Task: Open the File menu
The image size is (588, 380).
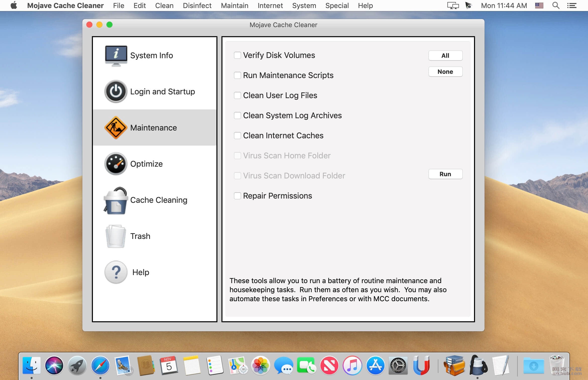Action: point(119,6)
